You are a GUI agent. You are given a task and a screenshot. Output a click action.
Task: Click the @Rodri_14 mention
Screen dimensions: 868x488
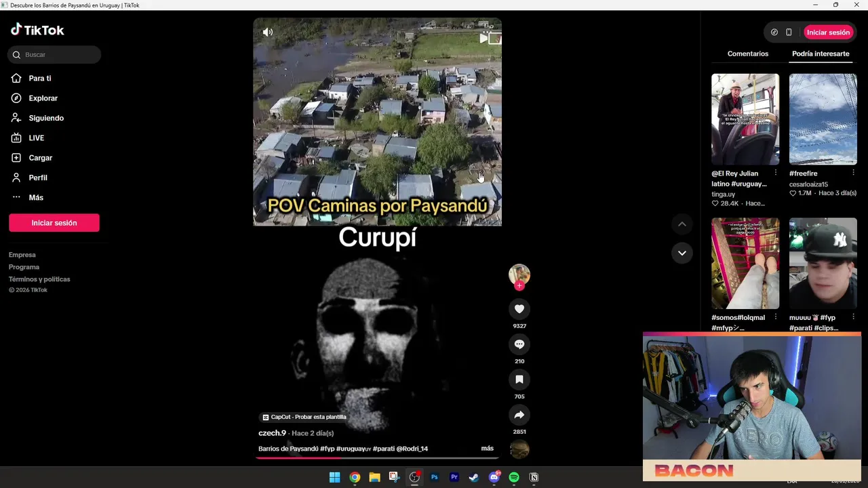click(412, 449)
